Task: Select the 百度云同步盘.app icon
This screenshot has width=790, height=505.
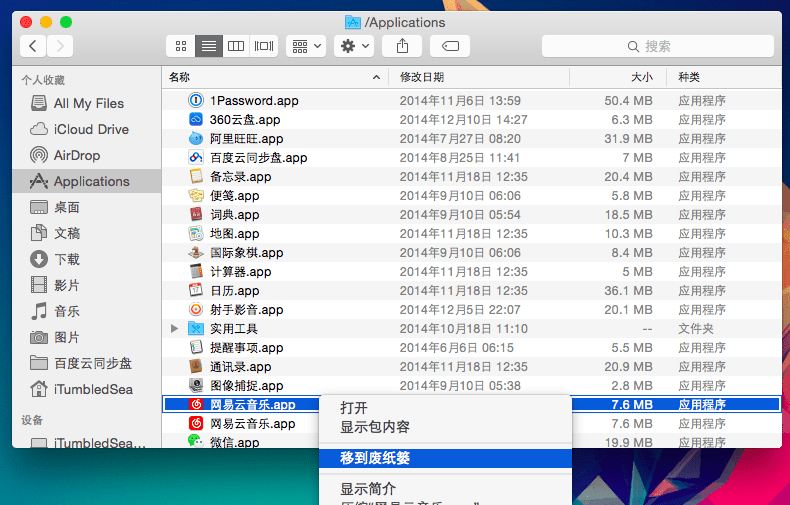Action: 195,158
